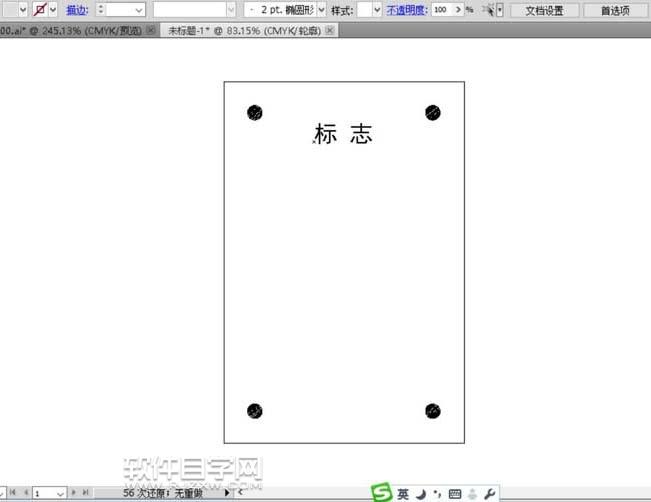Viewport: 651px width, 502px height.
Task: Toggle the Sogou punctuation mode icon
Action: click(x=437, y=494)
